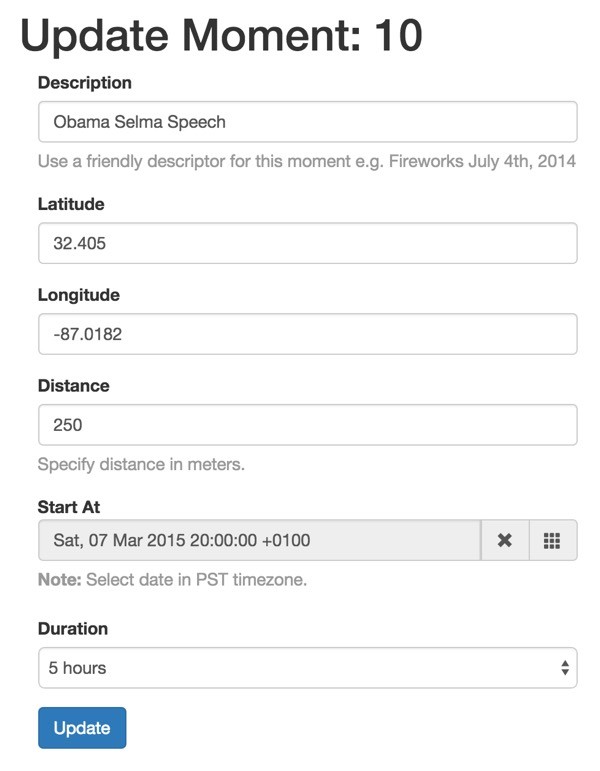The image size is (600, 771).
Task: Click the Update Moment: 10 heading
Action: 221,36
